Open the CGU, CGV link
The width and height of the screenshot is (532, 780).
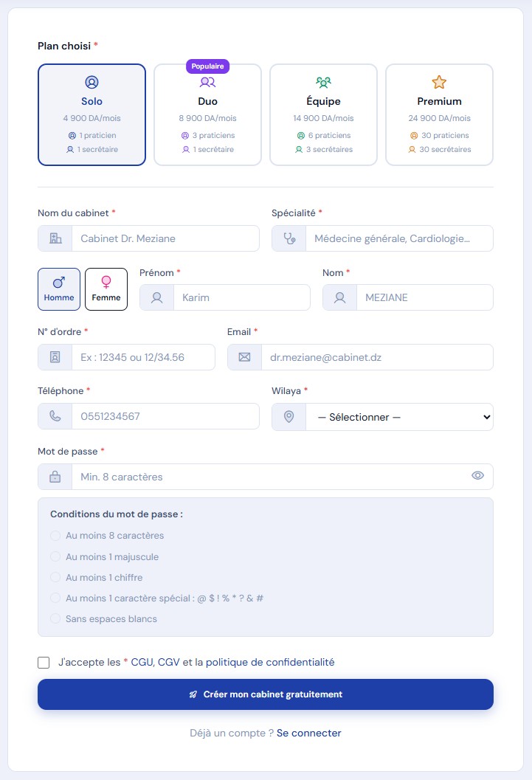[155, 662]
